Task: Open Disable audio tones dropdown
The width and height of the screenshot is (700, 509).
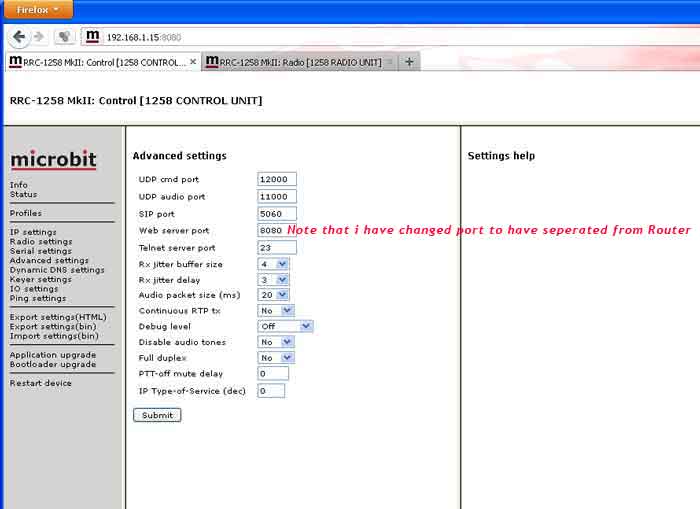Action: click(276, 342)
